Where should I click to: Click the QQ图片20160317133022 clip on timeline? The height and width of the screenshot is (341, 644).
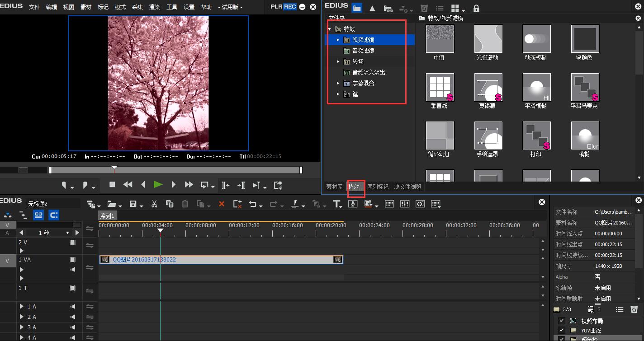(x=221, y=260)
